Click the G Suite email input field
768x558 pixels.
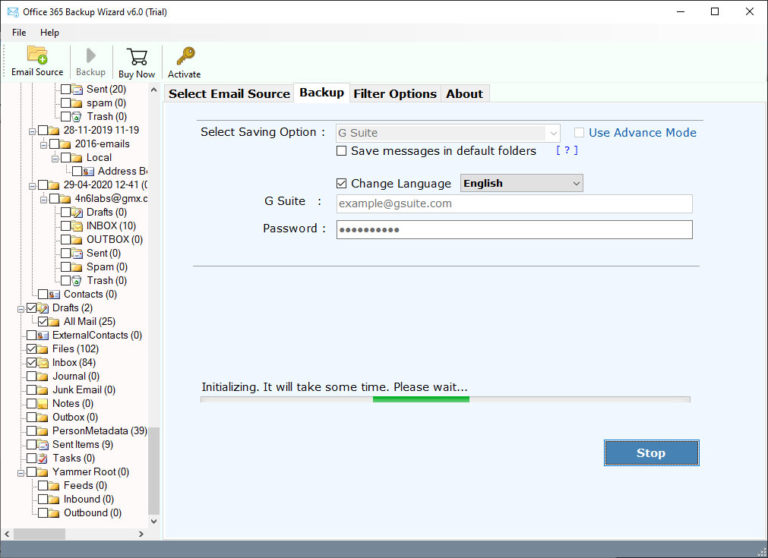[x=514, y=204]
